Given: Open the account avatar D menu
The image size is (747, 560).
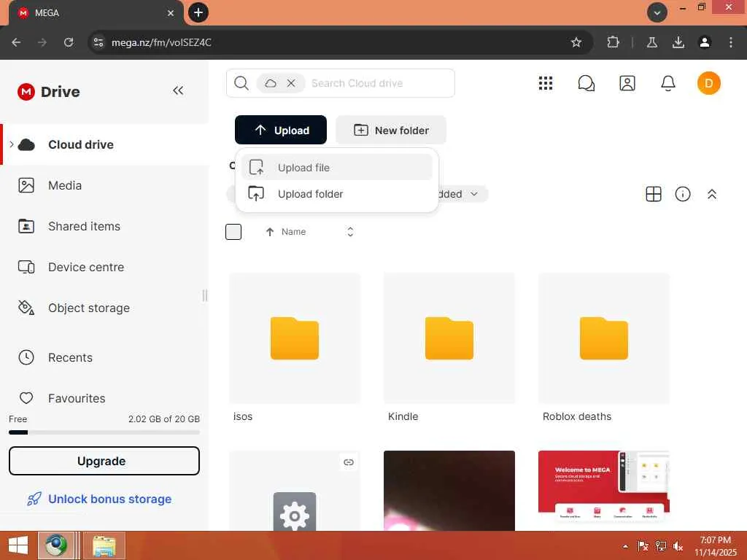Looking at the screenshot, I should [709, 83].
